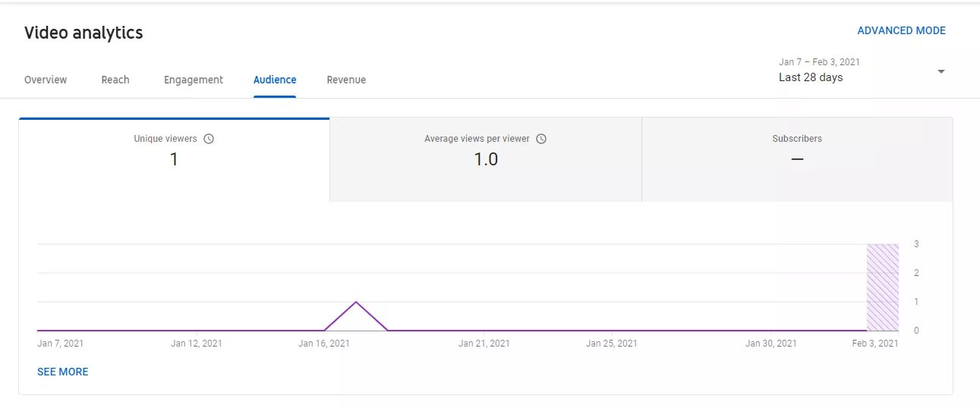Click the 'Video analytics' heading
980x408 pixels.
(x=84, y=33)
